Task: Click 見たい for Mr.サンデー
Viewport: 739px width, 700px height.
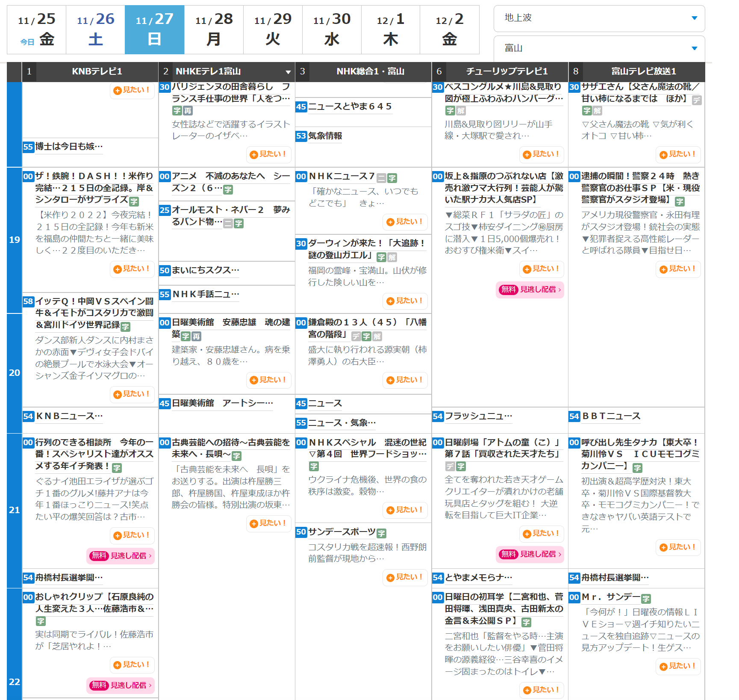Action: [x=678, y=666]
